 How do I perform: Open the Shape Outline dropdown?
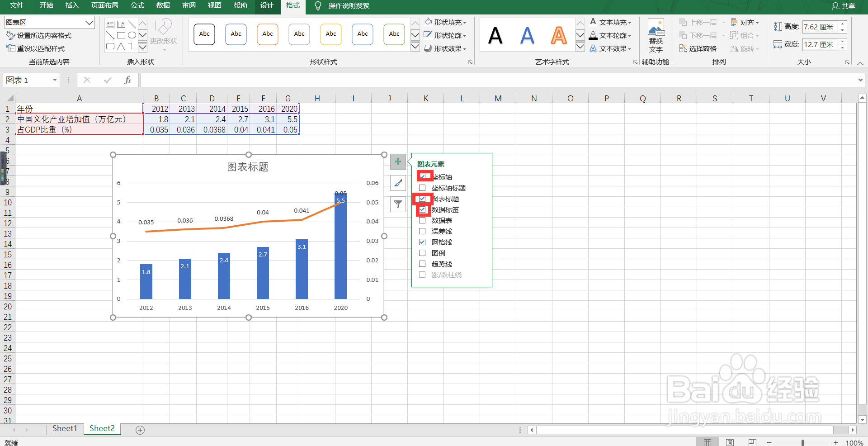coord(446,35)
